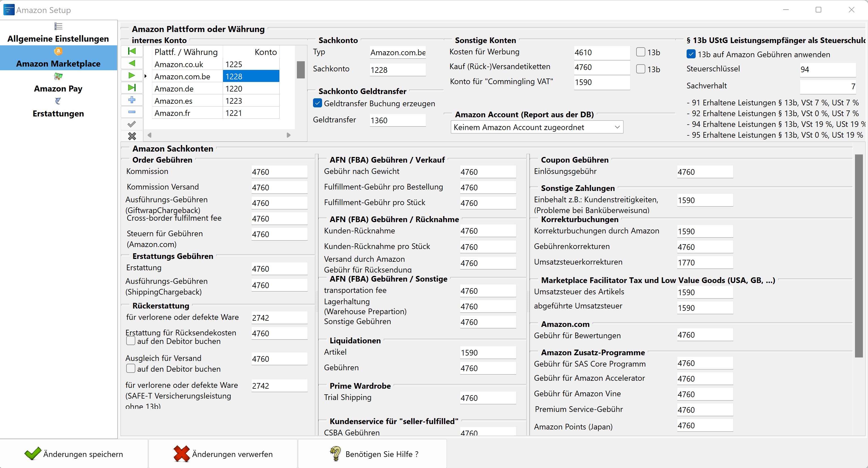Edit Trial Shipping account field
Viewport: 868px width, 468px height.
tap(488, 398)
